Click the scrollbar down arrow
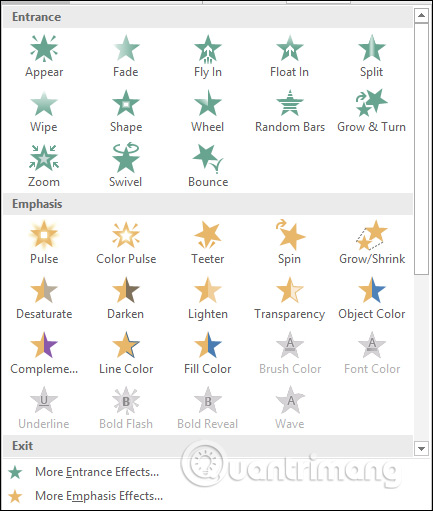Screen dimensions: 433x511 (421, 449)
